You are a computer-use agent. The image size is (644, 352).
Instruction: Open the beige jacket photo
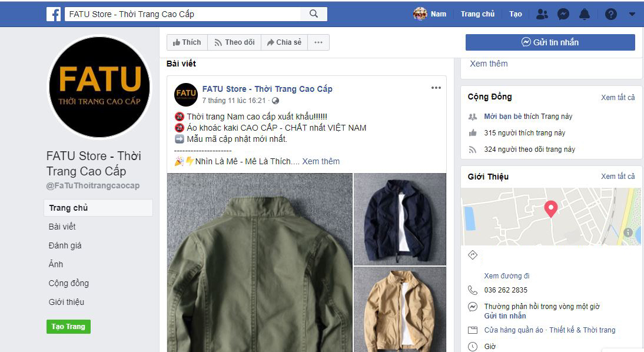[x=400, y=309]
